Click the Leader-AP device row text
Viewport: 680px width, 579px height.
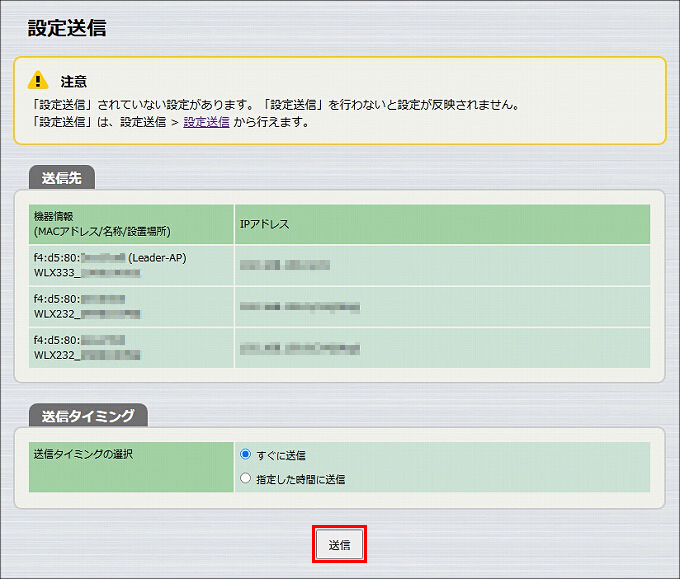click(x=110, y=258)
